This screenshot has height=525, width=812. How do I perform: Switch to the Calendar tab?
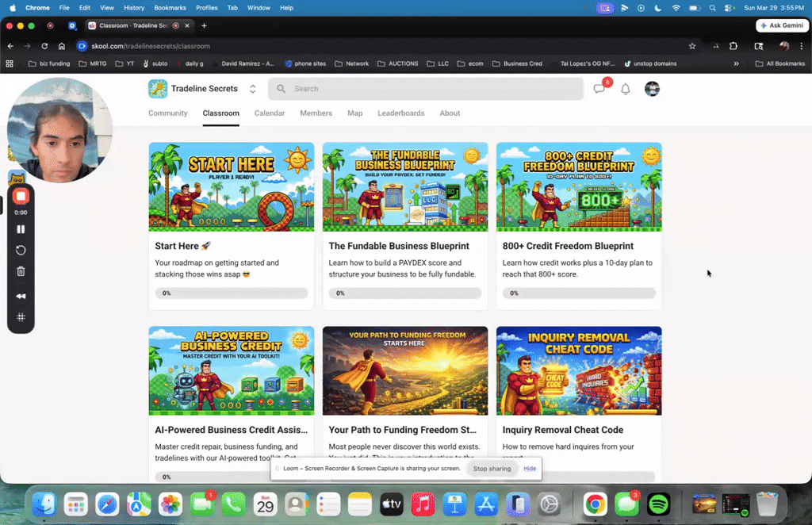click(x=270, y=113)
